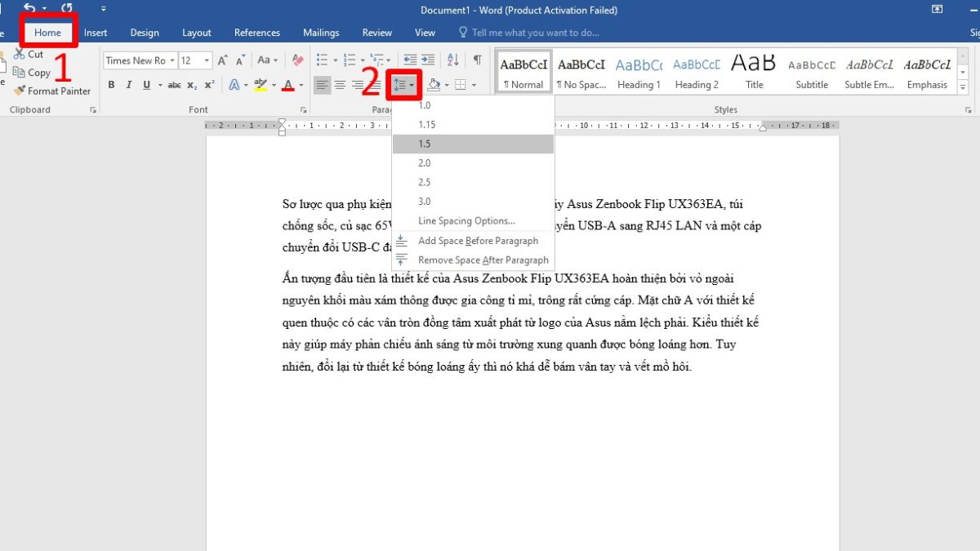The height and width of the screenshot is (551, 980).
Task: Apply superscript formatting
Action: point(210,85)
